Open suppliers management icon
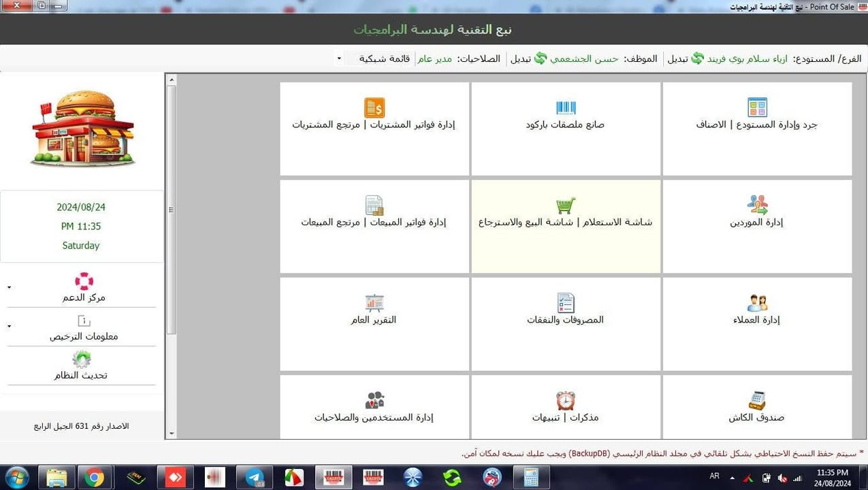The width and height of the screenshot is (868, 490). click(757, 205)
